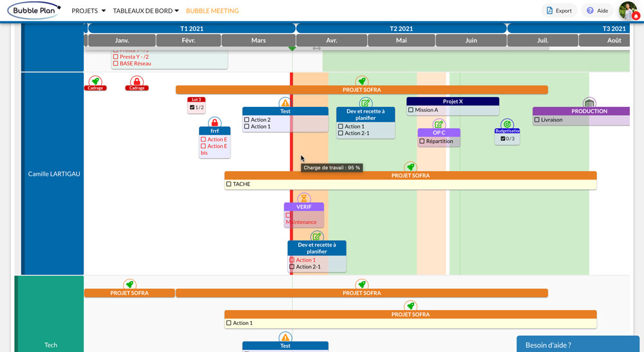Click the rocket icon above top PROJET SOFRA
Viewport: 644px width, 352px height.
(361, 81)
